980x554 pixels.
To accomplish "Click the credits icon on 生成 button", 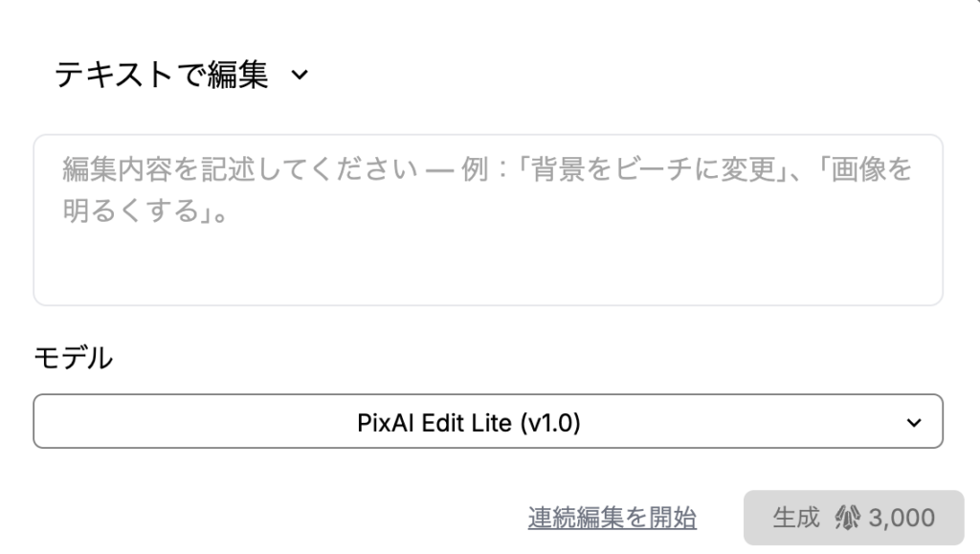I will pyautogui.click(x=848, y=519).
